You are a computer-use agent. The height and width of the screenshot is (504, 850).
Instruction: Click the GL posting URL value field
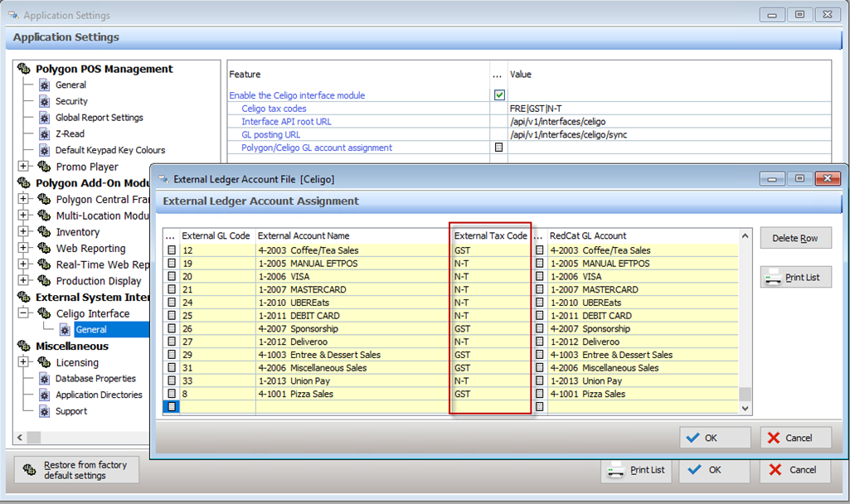click(x=669, y=134)
